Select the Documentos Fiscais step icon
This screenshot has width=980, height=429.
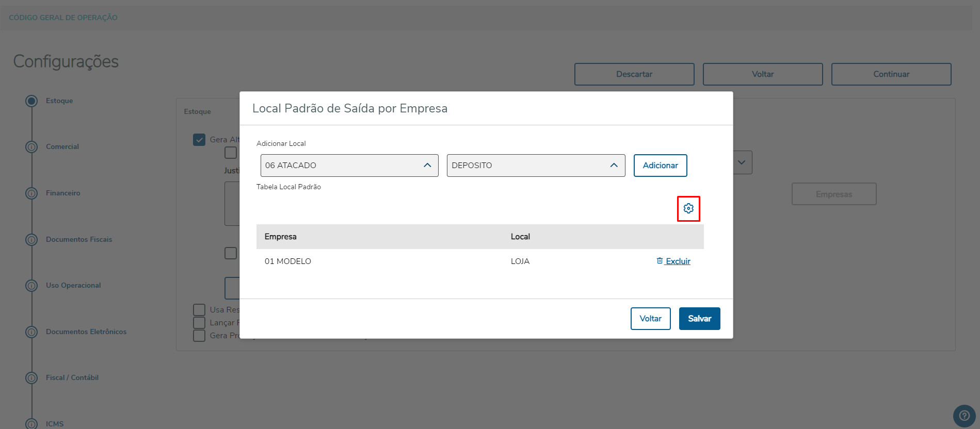pos(31,240)
